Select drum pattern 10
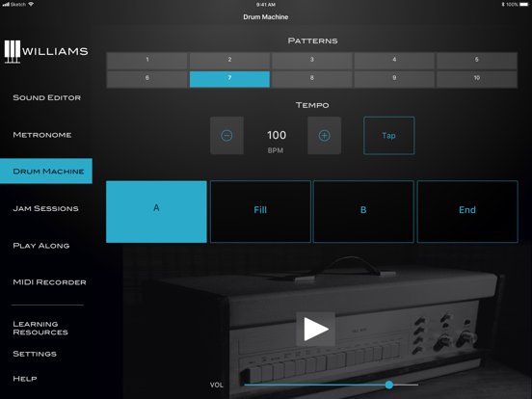The width and height of the screenshot is (532, 399). 477,79
